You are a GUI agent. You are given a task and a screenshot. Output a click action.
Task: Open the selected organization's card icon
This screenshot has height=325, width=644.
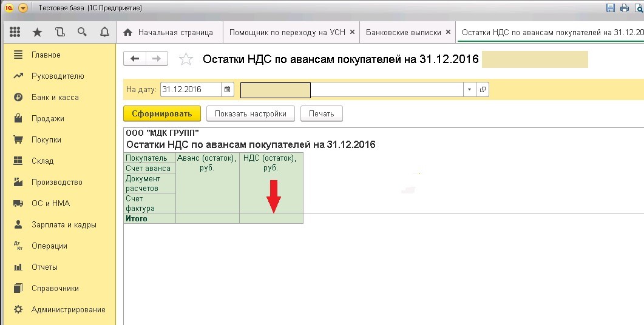click(x=483, y=90)
